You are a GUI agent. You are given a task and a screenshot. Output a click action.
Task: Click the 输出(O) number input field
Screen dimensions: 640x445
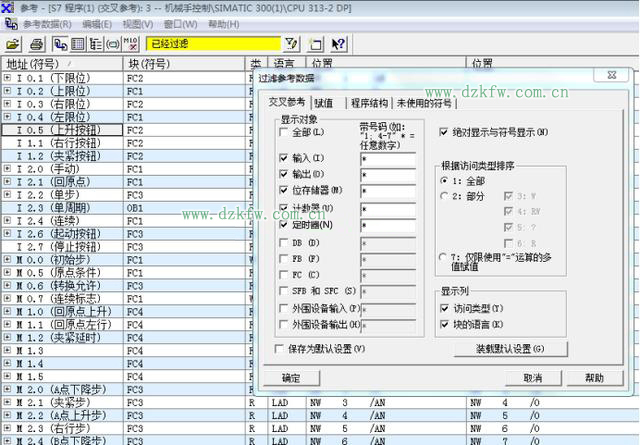pos(387,175)
